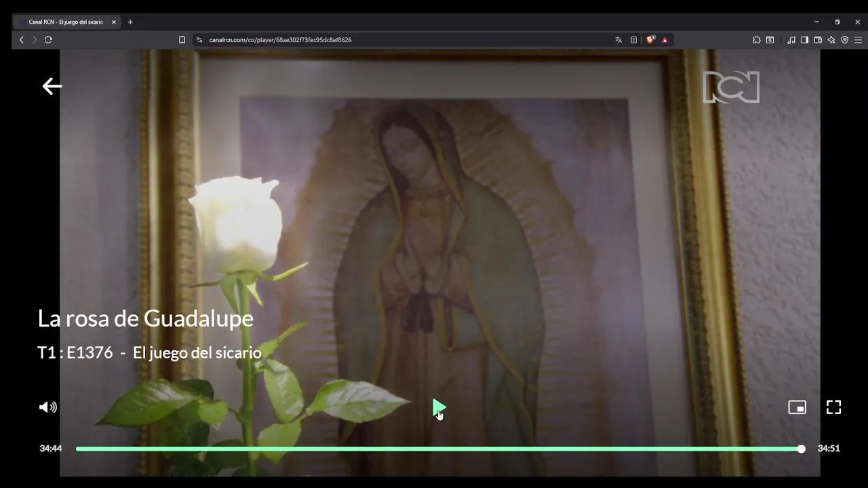Screen dimensions: 868x488
Task: Click the browser back button
Action: (x=22, y=40)
